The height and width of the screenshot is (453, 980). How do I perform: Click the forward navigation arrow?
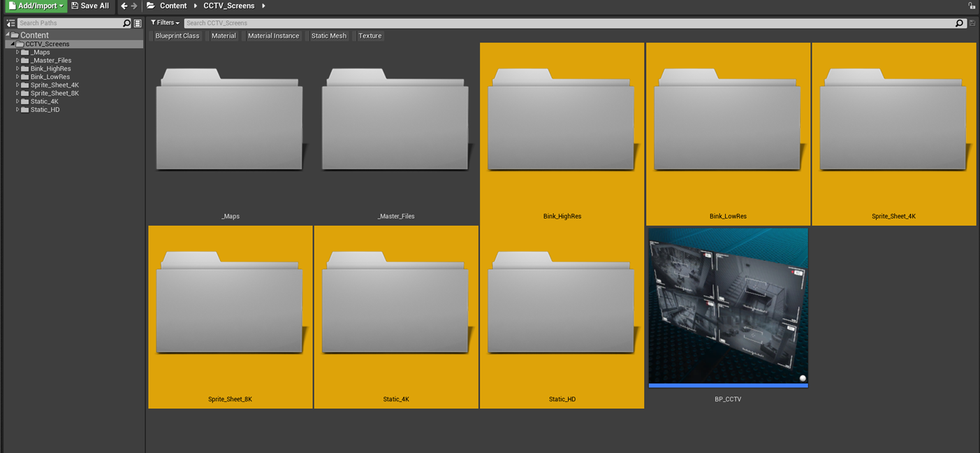click(x=134, y=6)
